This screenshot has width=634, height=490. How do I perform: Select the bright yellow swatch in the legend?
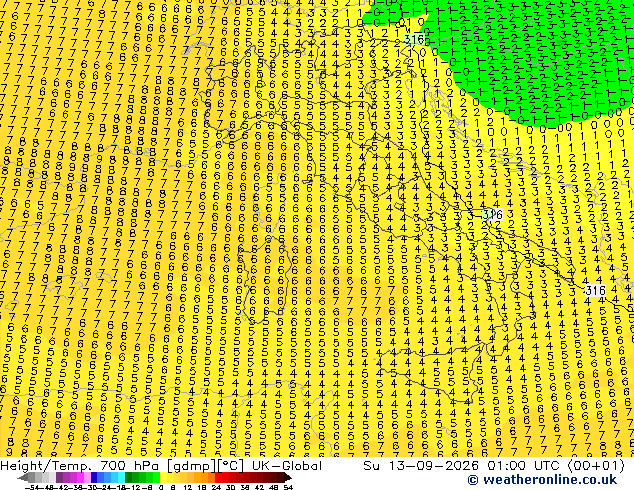tap(163, 477)
